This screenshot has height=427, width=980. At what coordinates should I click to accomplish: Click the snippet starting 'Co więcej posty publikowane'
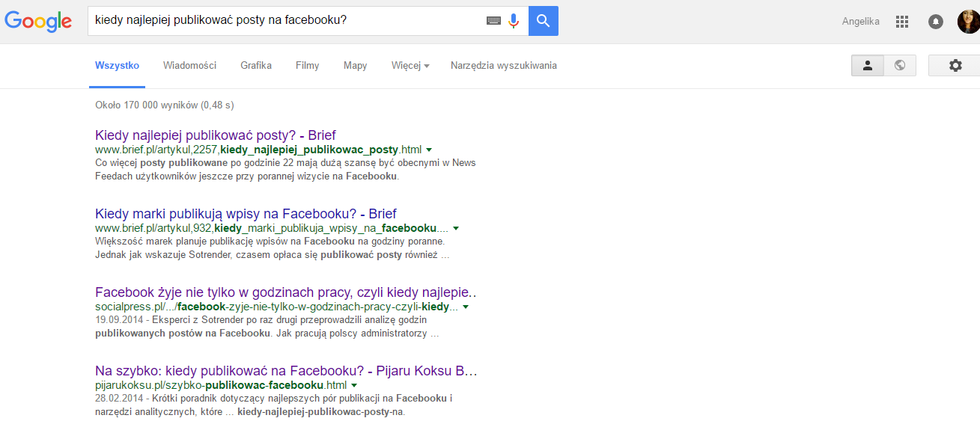click(285, 170)
